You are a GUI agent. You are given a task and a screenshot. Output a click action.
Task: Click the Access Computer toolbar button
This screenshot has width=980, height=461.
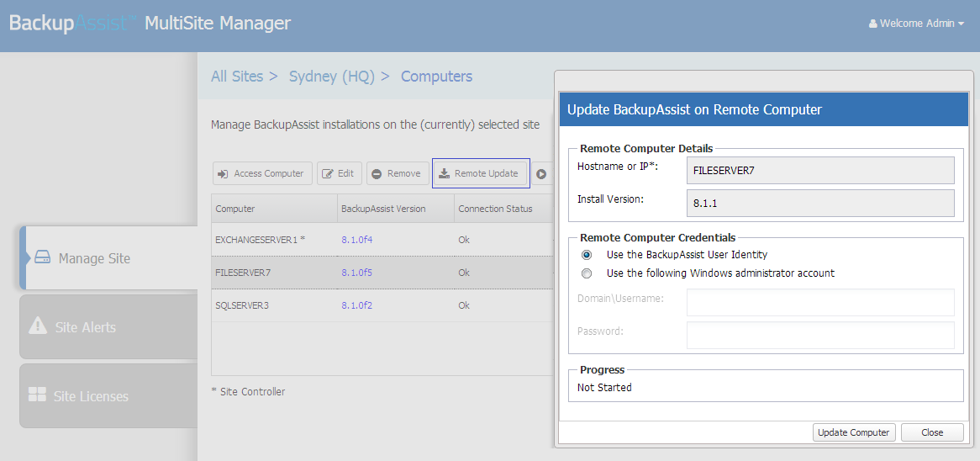[262, 173]
